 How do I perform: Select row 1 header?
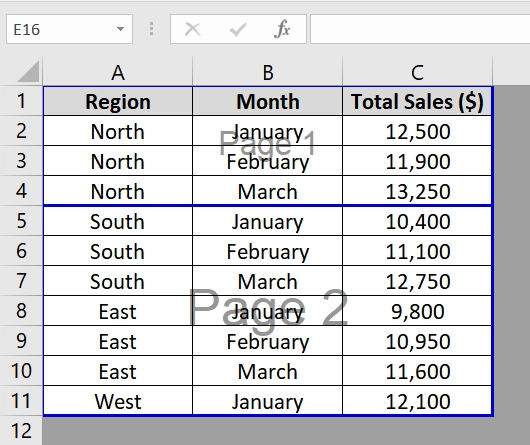(x=21, y=101)
